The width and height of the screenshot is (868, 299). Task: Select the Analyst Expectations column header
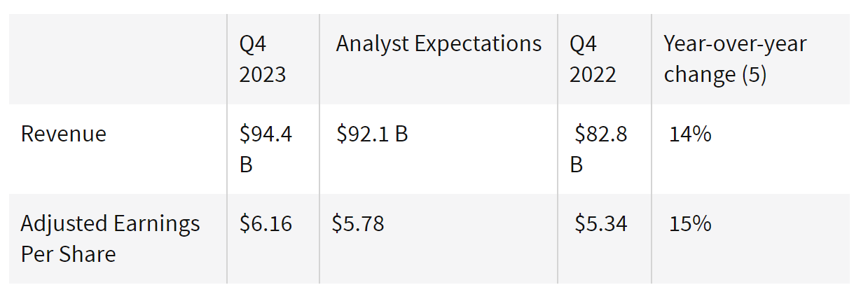439,43
